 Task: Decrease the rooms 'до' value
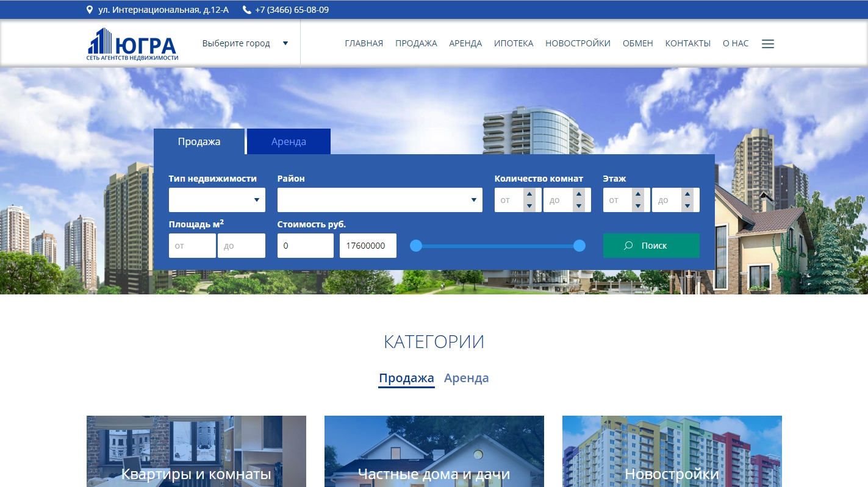(578, 206)
